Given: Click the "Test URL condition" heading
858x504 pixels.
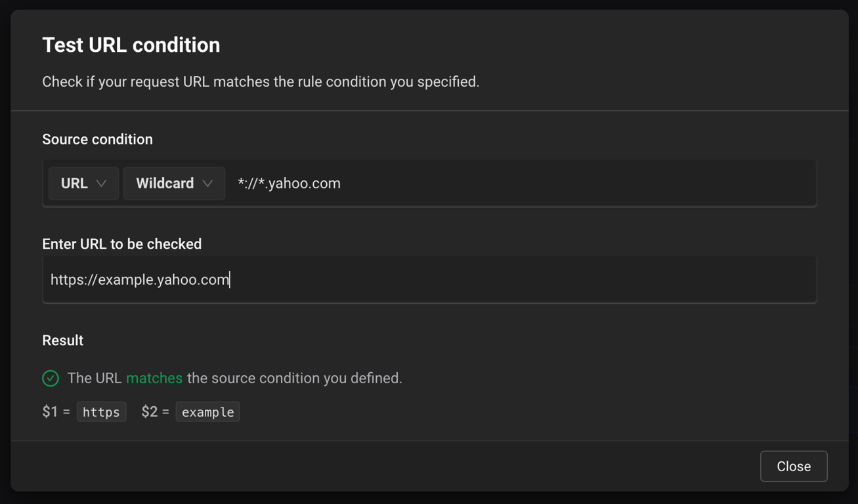Looking at the screenshot, I should tap(131, 45).
